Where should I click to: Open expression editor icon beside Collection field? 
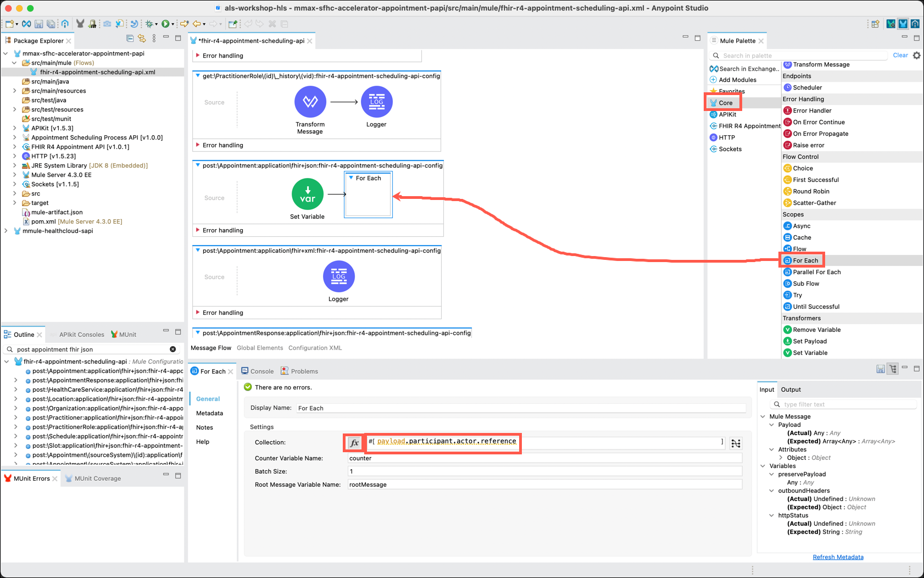click(736, 443)
